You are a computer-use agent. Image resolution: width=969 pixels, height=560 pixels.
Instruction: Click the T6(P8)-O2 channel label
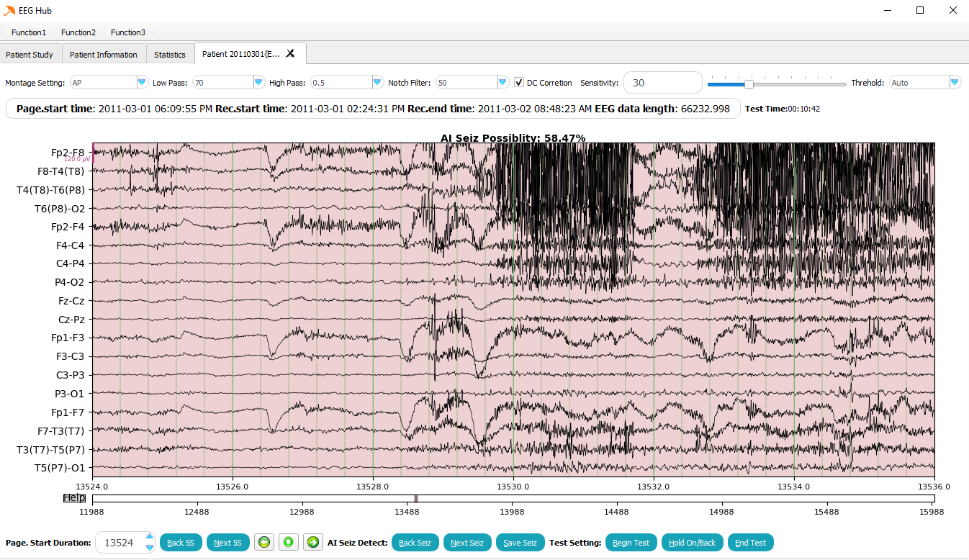click(60, 209)
